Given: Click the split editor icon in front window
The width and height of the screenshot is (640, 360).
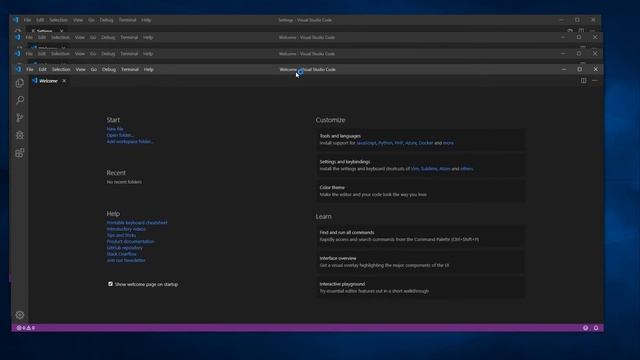Looking at the screenshot, I should [584, 81].
